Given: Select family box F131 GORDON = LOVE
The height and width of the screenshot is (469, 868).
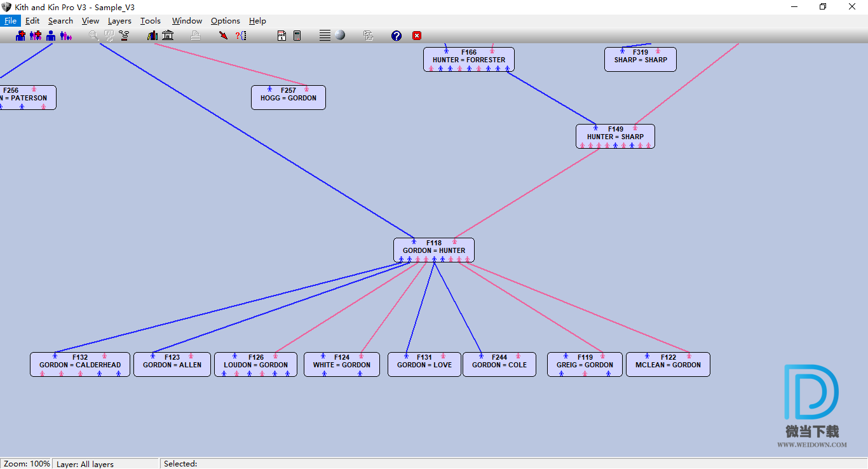Looking at the screenshot, I should [x=424, y=365].
